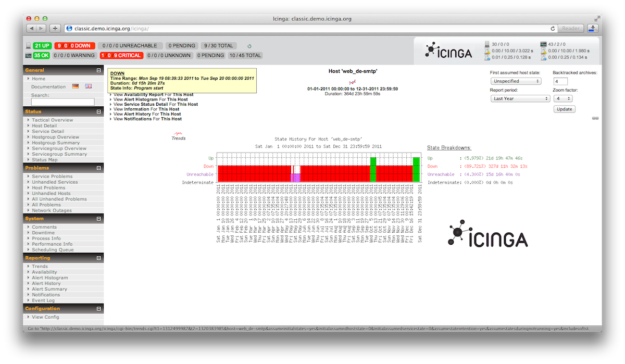Collapse the Reporting sidebar section
The image size is (625, 364).
(98, 258)
